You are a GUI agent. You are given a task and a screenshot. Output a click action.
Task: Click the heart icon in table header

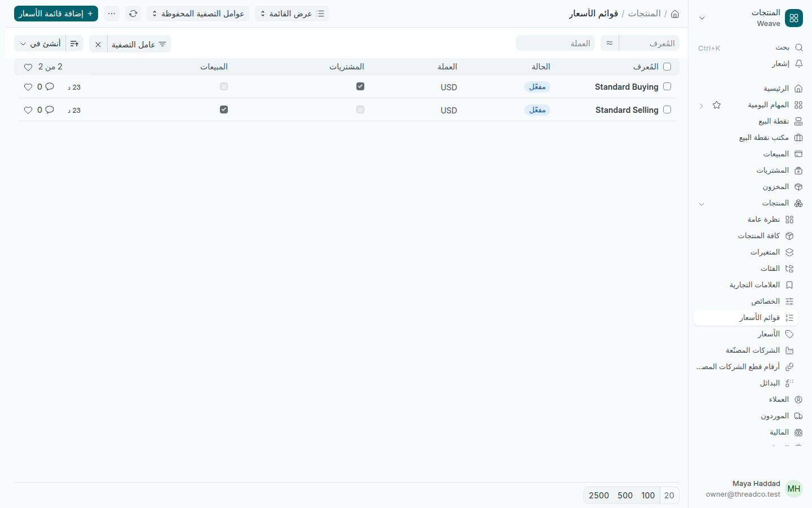point(28,67)
